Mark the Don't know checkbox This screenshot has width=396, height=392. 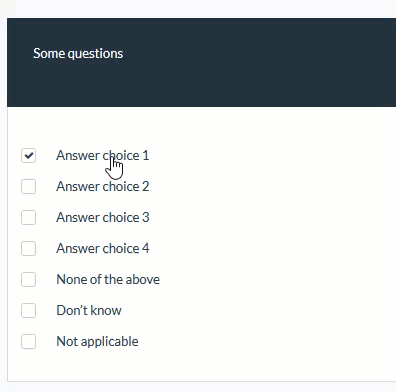[28, 311]
